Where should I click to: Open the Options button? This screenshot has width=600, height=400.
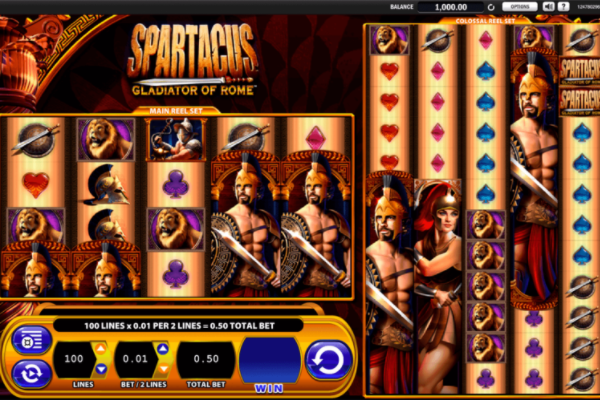(520, 7)
